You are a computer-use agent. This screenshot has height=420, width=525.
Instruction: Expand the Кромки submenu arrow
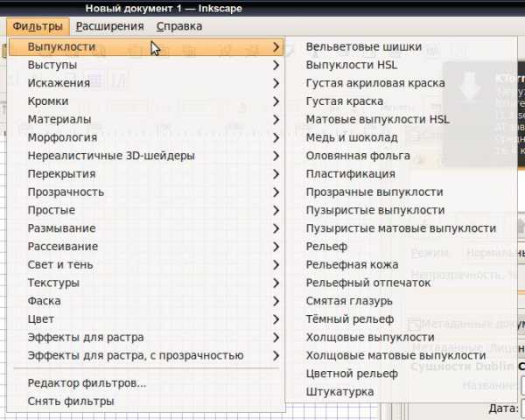276,101
